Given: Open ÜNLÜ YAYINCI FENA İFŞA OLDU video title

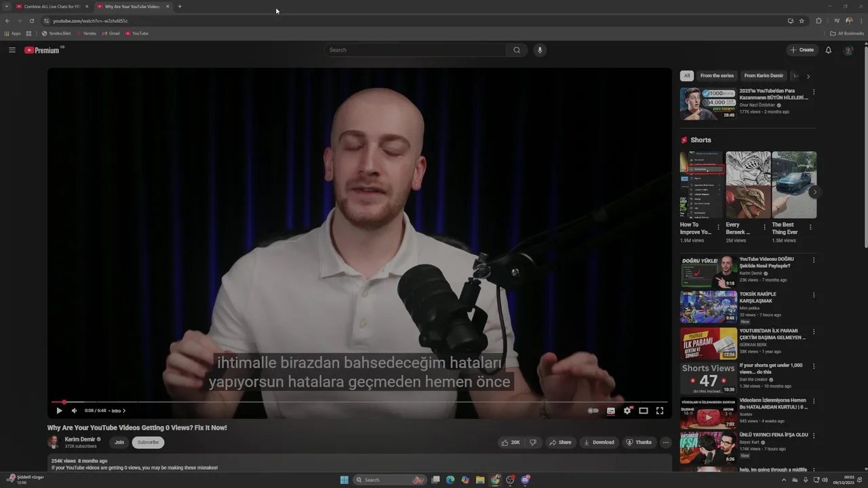Looking at the screenshot, I should tap(774, 434).
